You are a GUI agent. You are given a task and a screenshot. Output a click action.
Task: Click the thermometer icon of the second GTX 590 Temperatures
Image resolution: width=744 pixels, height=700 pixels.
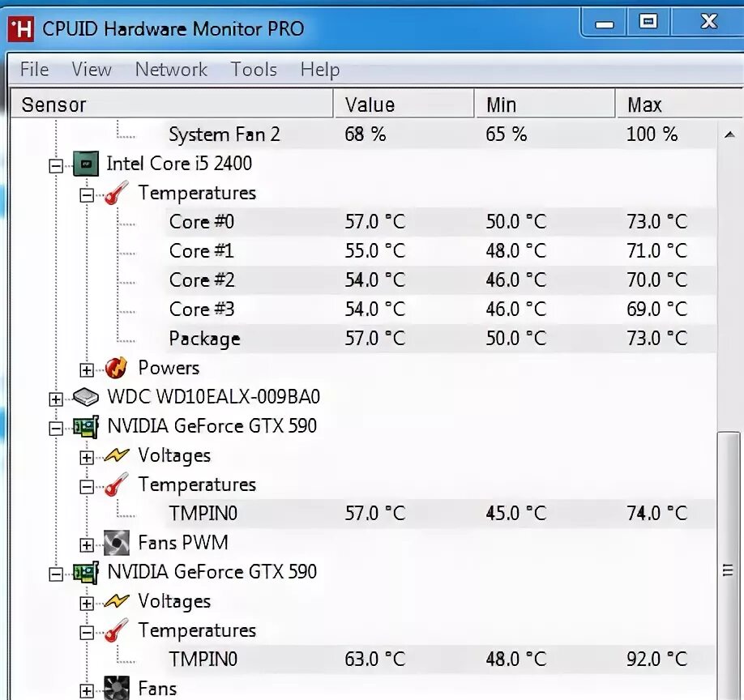pyautogui.click(x=117, y=631)
